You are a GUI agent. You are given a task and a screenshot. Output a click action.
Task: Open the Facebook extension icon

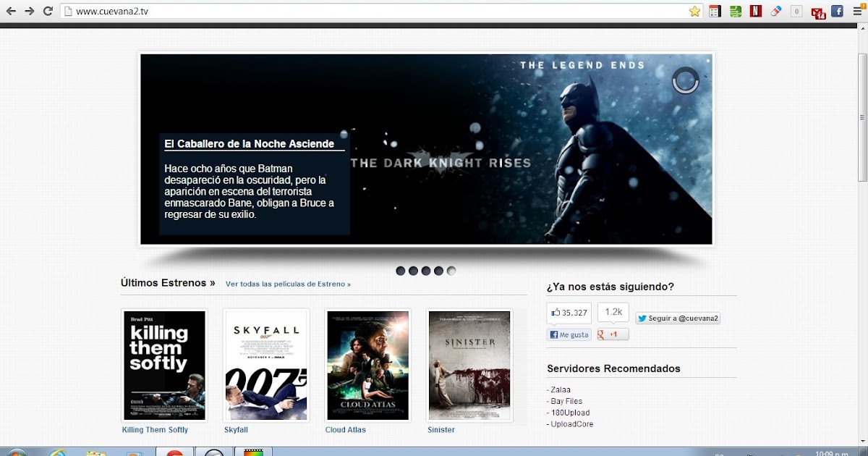(838, 12)
